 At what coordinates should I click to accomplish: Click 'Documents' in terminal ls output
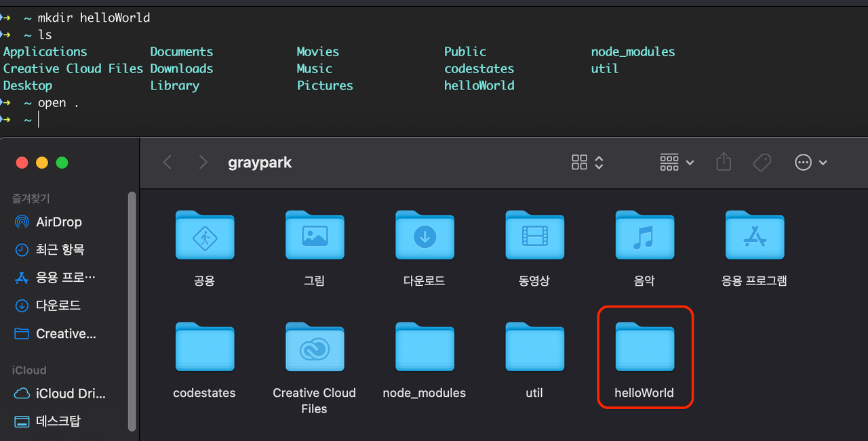(x=181, y=52)
